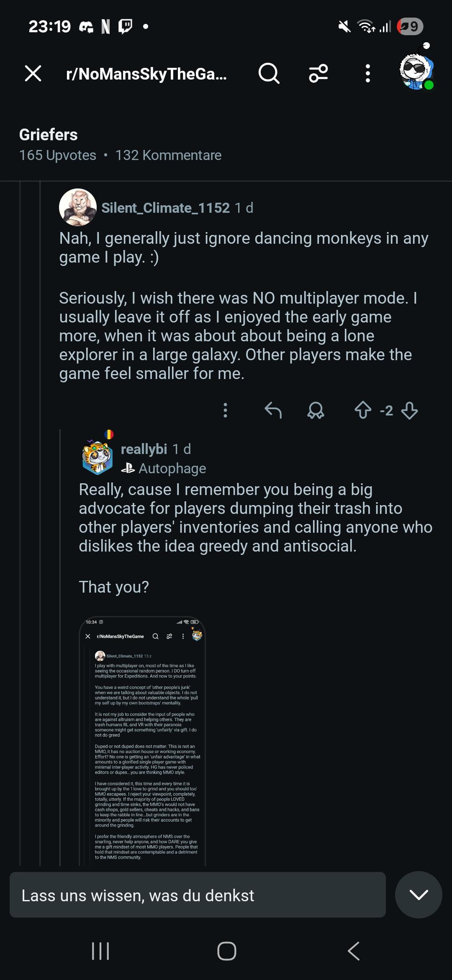
Task: Open search with magnifier icon
Action: pyautogui.click(x=269, y=73)
